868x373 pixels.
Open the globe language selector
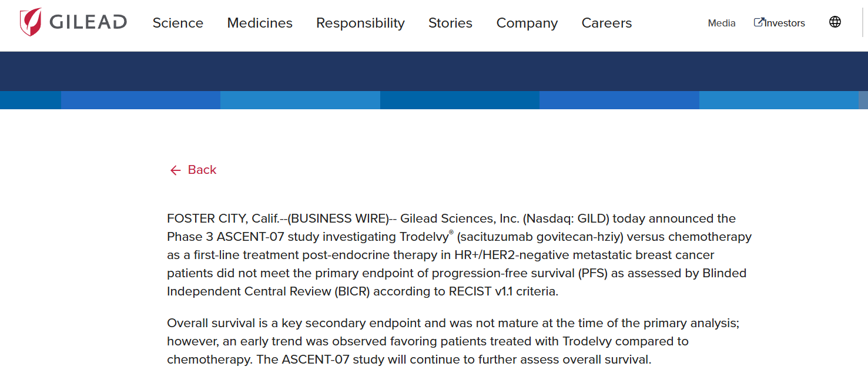(x=835, y=22)
